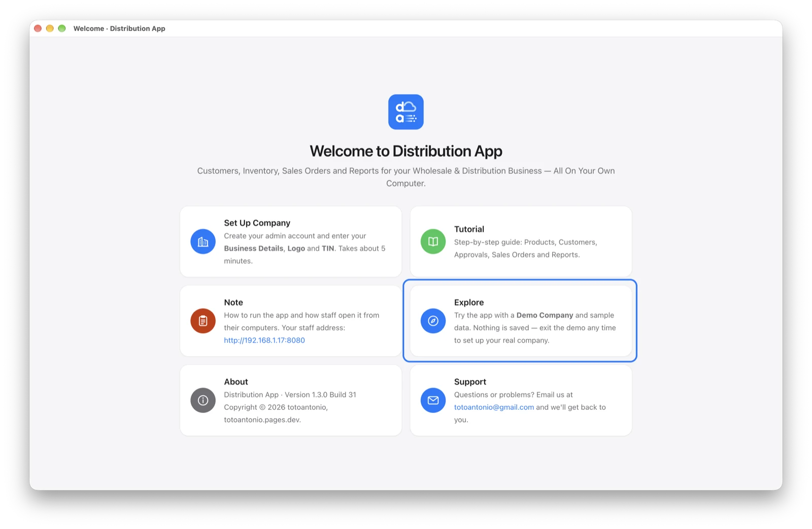Click the red clipboard Note icon
The height and width of the screenshot is (529, 812).
[203, 321]
